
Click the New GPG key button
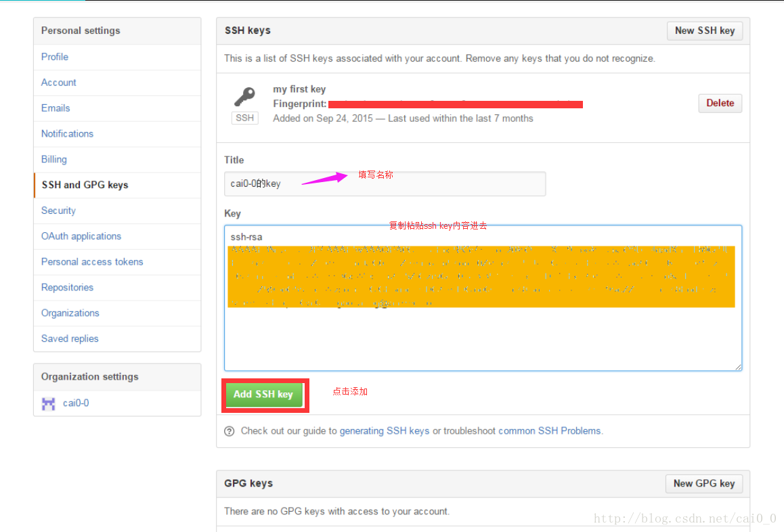[704, 483]
